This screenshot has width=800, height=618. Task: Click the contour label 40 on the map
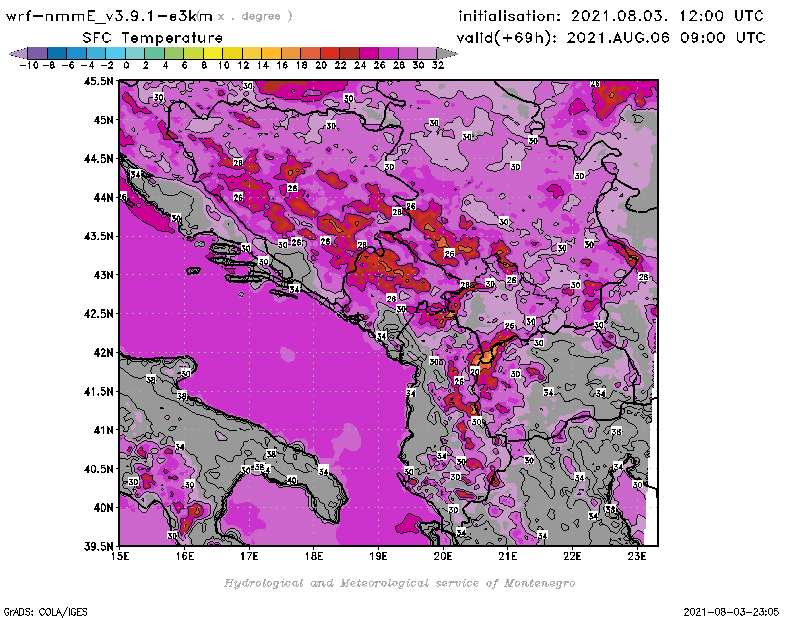(x=291, y=480)
